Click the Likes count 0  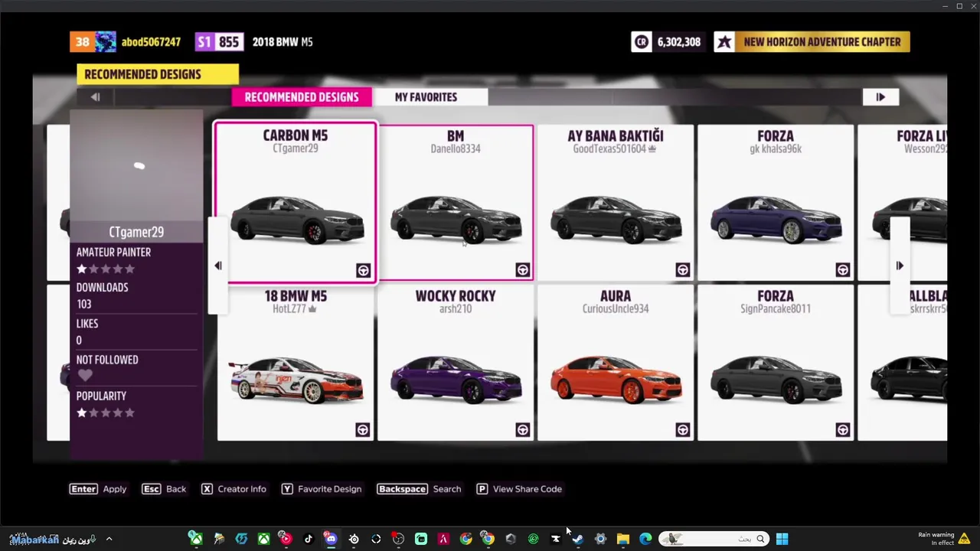point(79,341)
